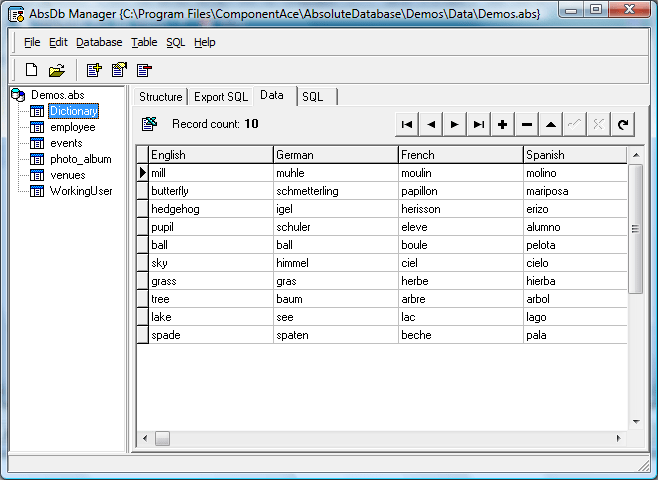Select the Dictionary table in tree
658x480 pixels.
[x=73, y=111]
